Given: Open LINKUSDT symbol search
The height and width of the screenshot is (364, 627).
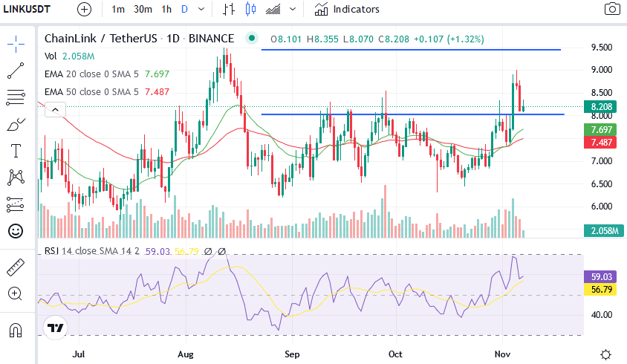Looking at the screenshot, I should 27,9.
